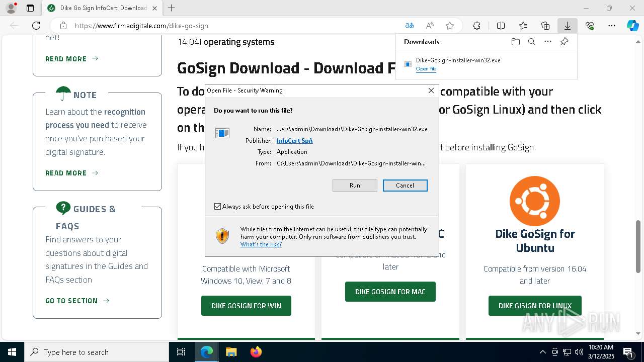The width and height of the screenshot is (644, 362).
Task: Open downloads folder from Downloads panel
Action: coord(515,42)
